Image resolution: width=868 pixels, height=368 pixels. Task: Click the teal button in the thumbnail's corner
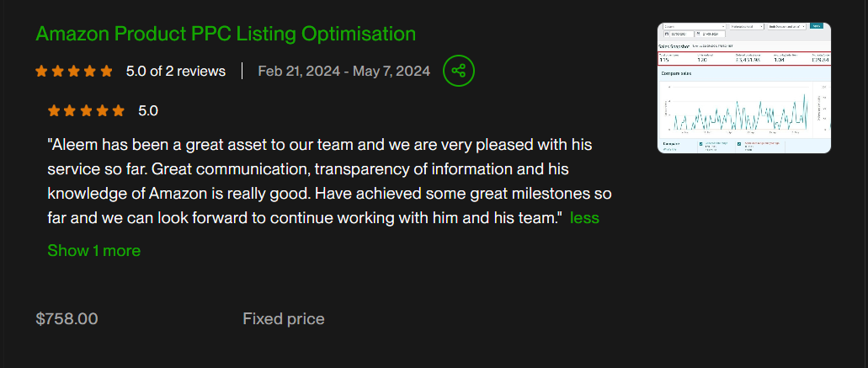[815, 26]
